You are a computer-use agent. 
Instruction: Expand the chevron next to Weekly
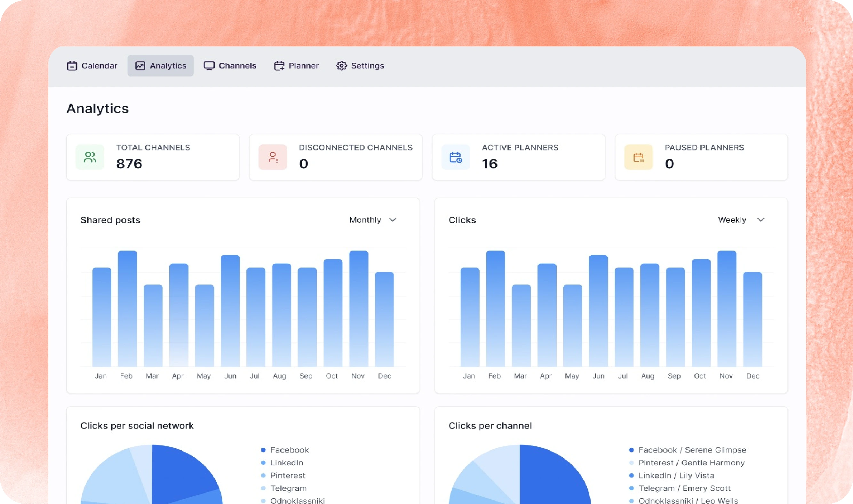761,220
